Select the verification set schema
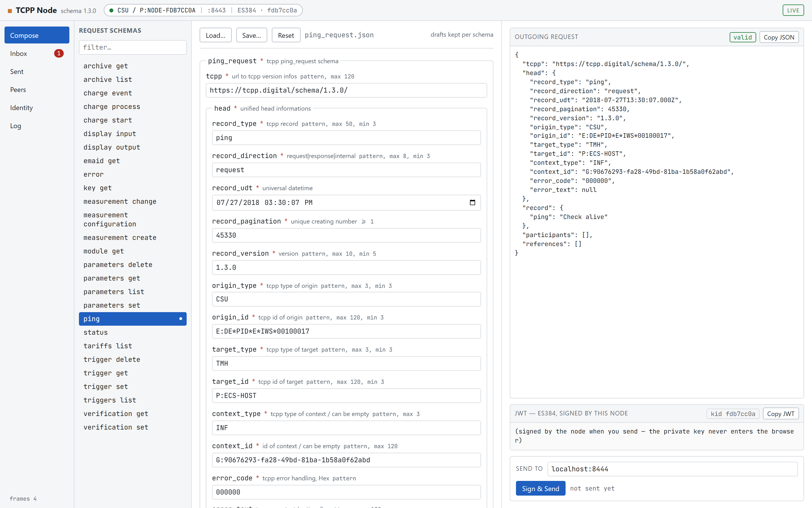This screenshot has height=508, width=812. (x=133, y=427)
